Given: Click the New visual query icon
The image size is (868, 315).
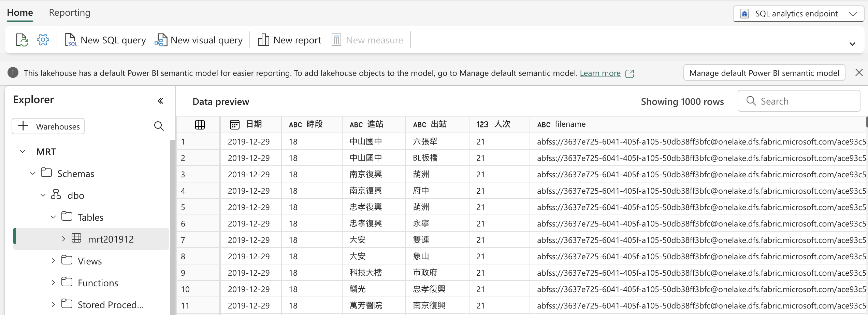Looking at the screenshot, I should 161,40.
